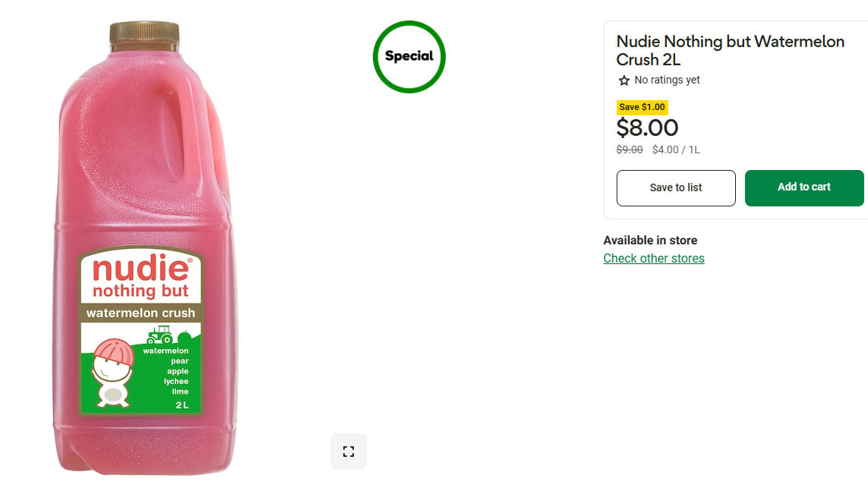Click the watermelon crush band on label
Image resolution: width=868 pixels, height=491 pixels.
coord(140,313)
